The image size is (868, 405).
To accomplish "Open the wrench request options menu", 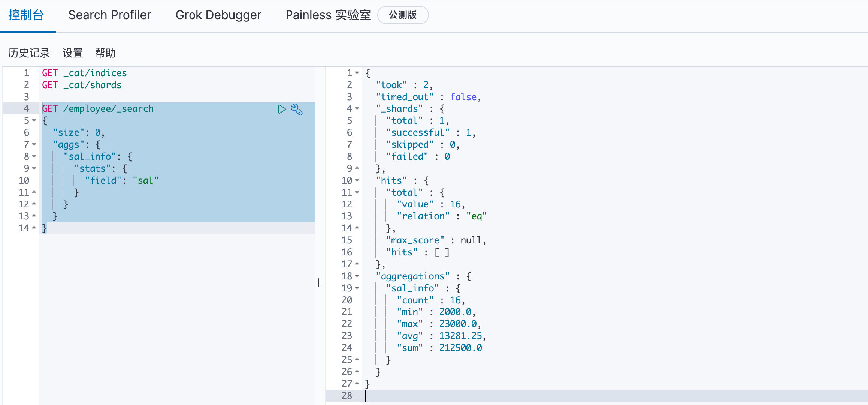I will pyautogui.click(x=297, y=109).
